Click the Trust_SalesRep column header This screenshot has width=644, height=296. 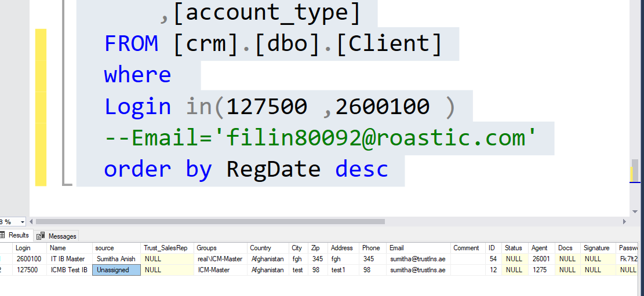pos(166,248)
